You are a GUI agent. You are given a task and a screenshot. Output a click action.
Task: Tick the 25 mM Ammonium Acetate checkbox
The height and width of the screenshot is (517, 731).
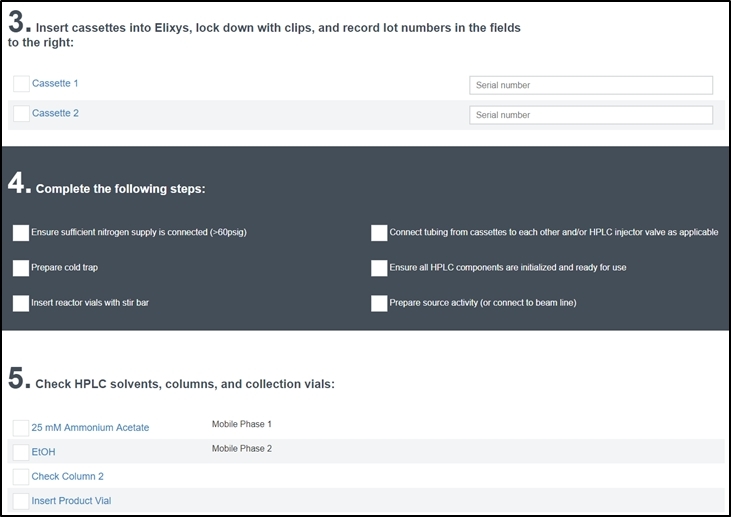click(21, 427)
